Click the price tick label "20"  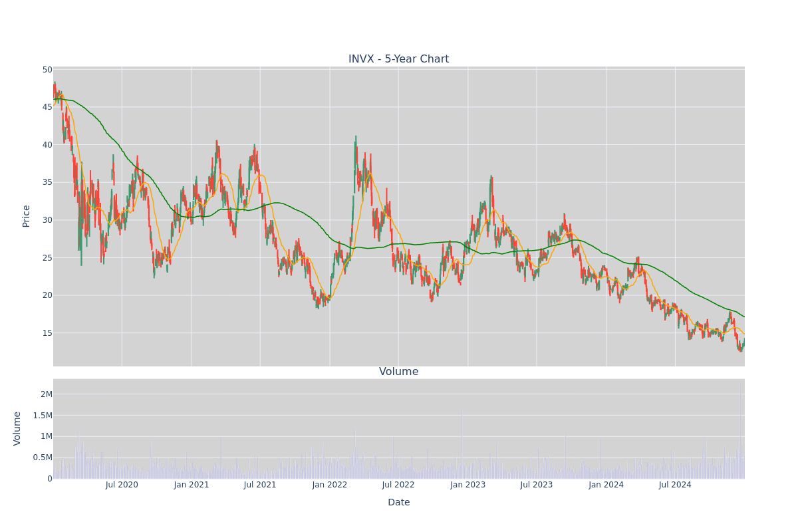click(47, 295)
